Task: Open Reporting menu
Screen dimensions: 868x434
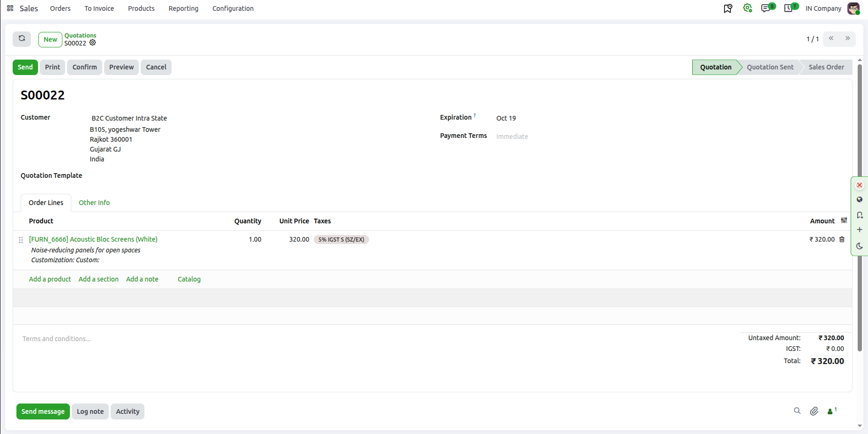Action: point(183,8)
